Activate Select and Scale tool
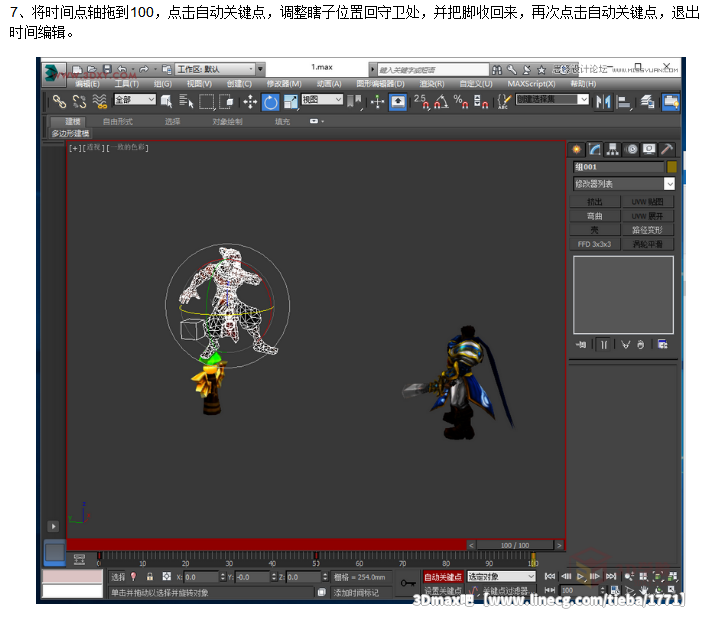This screenshot has height=619, width=725. click(x=291, y=102)
